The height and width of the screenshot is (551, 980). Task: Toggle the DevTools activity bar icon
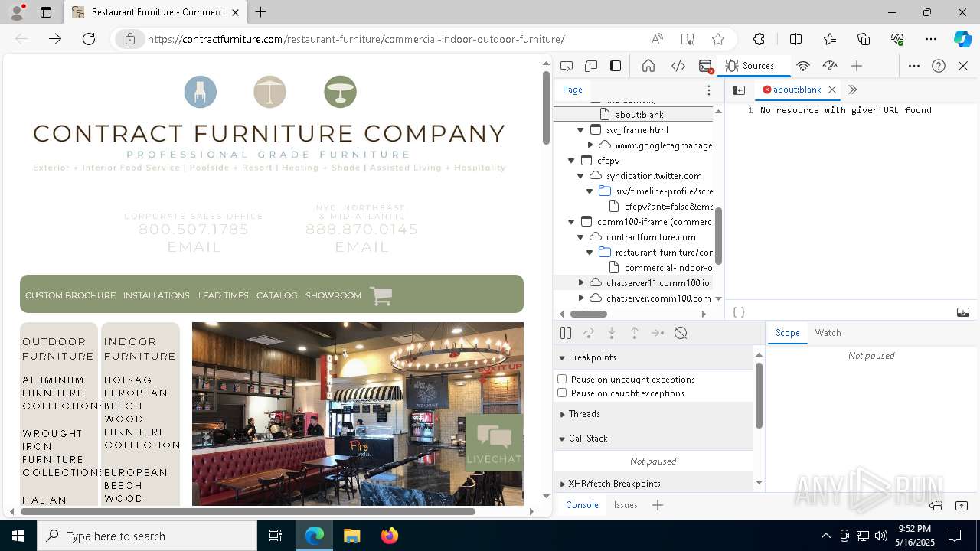pyautogui.click(x=616, y=66)
